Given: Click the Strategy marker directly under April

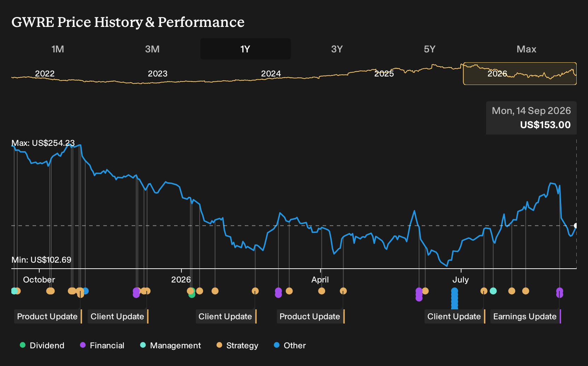Looking at the screenshot, I should tap(322, 291).
